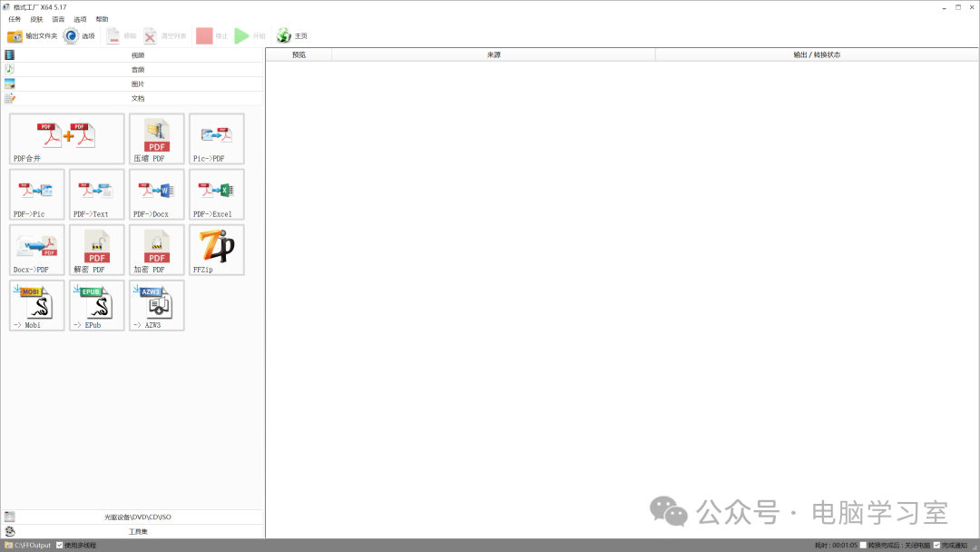Expand the 光驱设备\DVD\CD\ISO category

[132, 517]
